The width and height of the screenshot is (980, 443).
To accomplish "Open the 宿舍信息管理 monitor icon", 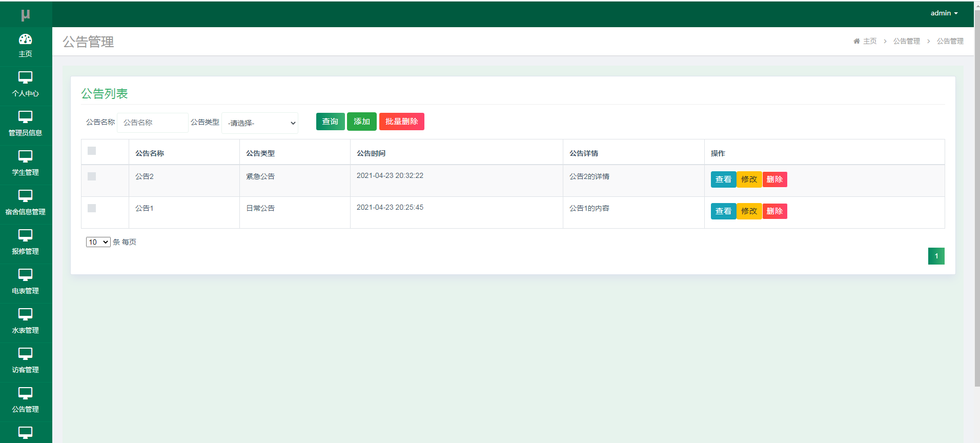I will click(26, 196).
